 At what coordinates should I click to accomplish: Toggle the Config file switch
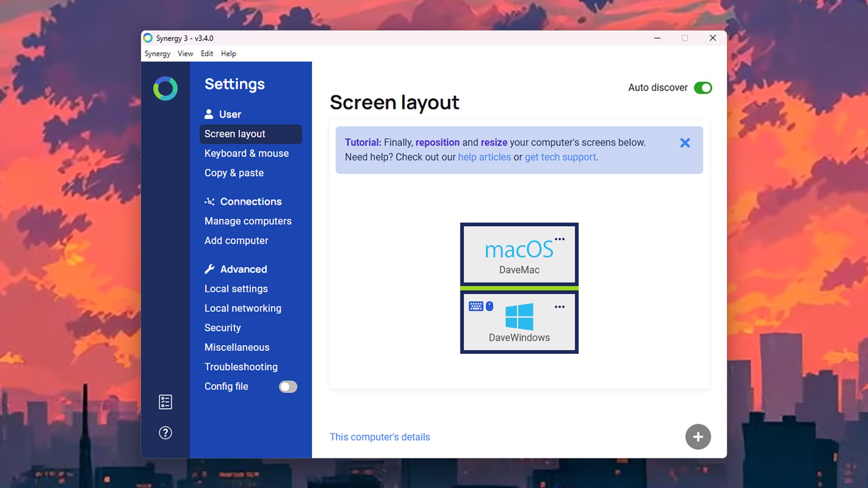pos(288,386)
